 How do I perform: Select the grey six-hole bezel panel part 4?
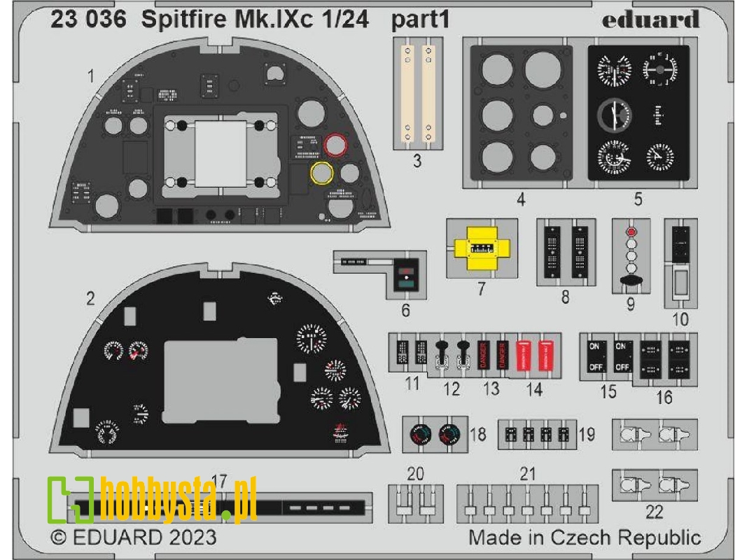click(x=522, y=113)
